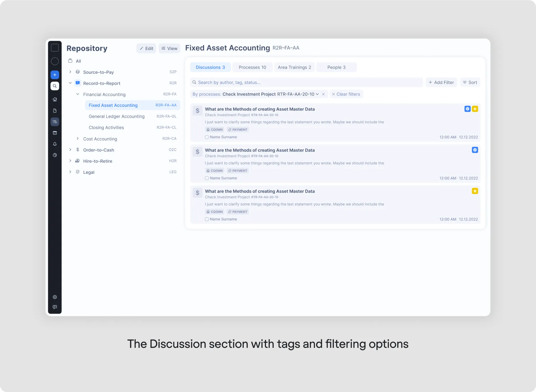Collapse the Record-to-Report tree node
Image resolution: width=536 pixels, height=392 pixels.
click(70, 83)
